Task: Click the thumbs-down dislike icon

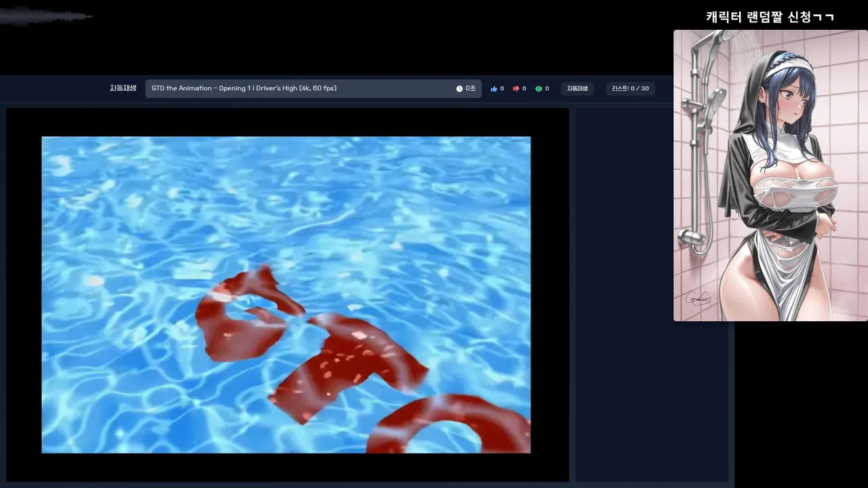Action: coord(516,89)
